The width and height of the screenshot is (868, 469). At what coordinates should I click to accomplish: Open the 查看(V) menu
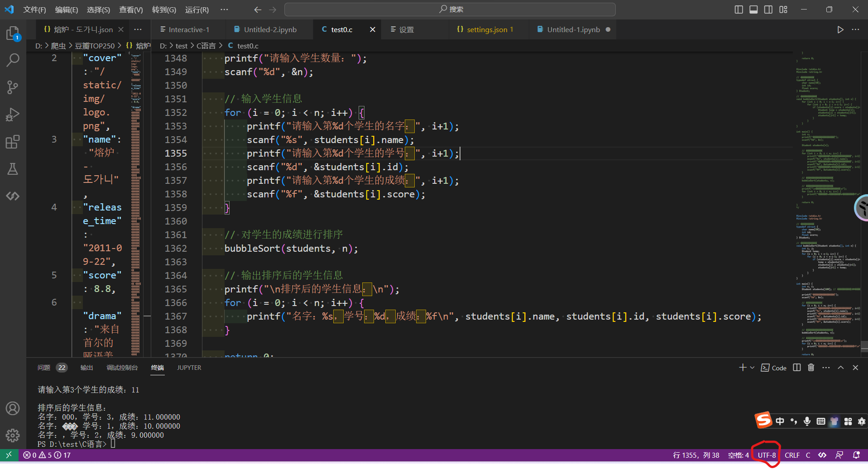(131, 10)
